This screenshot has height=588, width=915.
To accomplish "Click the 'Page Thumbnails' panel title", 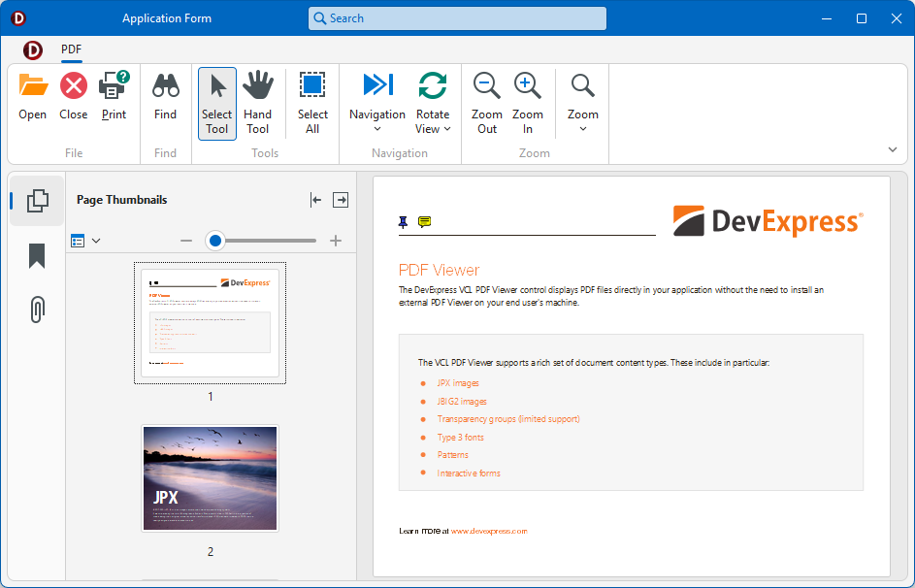I will click(121, 200).
